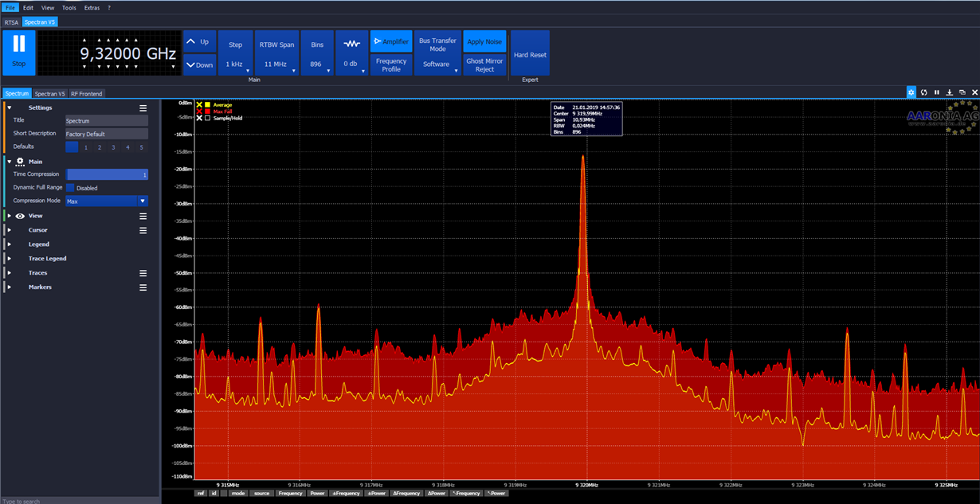Image resolution: width=980 pixels, height=504 pixels.
Task: Edit Short Description Factory Default field
Action: coord(107,134)
